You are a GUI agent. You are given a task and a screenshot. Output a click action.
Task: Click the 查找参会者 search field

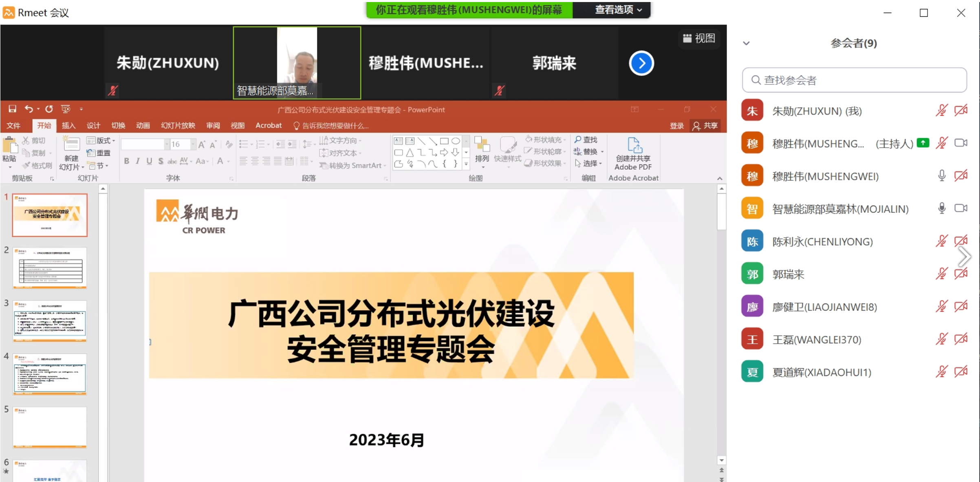(854, 80)
